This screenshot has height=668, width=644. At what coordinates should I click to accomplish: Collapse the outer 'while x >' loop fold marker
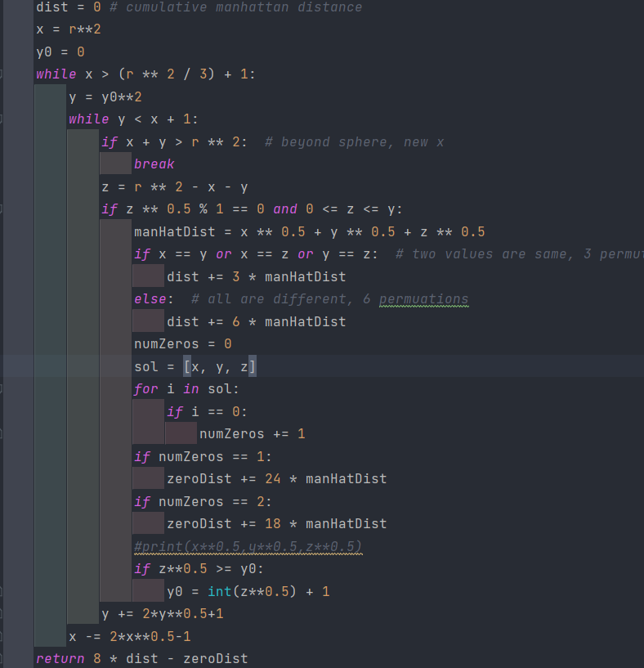[x=2, y=74]
